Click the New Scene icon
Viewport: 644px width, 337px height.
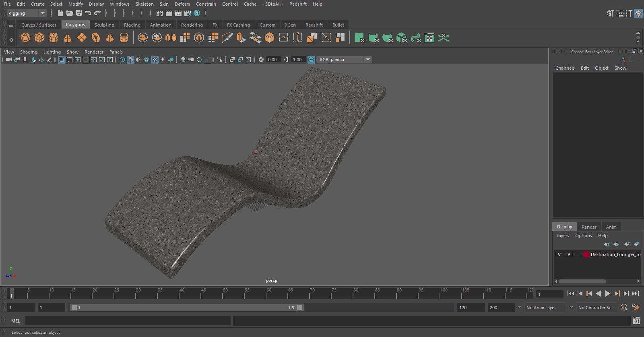click(x=60, y=13)
